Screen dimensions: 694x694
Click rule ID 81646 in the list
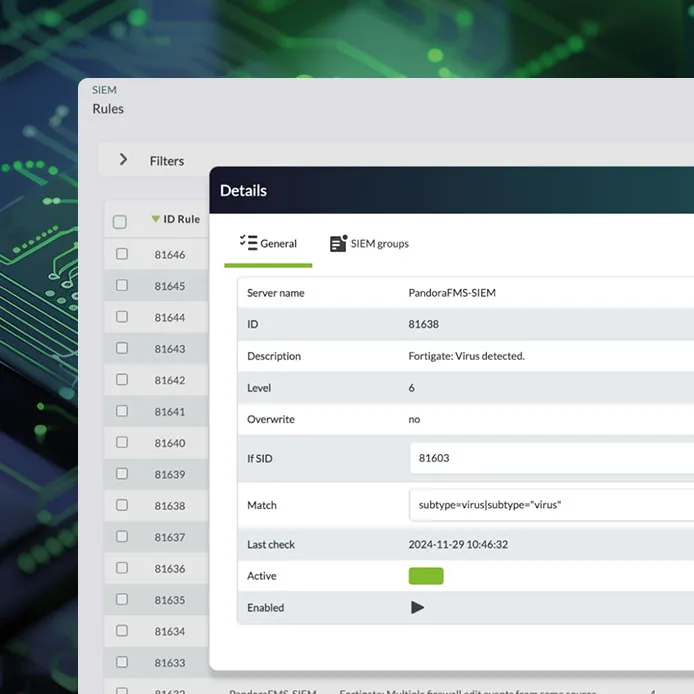170,255
